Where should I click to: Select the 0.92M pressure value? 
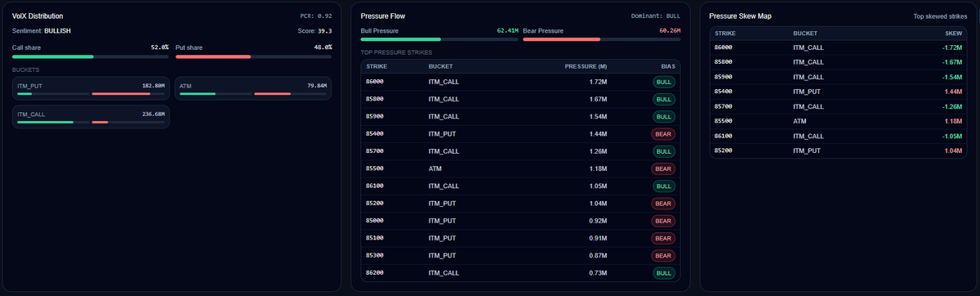(x=598, y=221)
